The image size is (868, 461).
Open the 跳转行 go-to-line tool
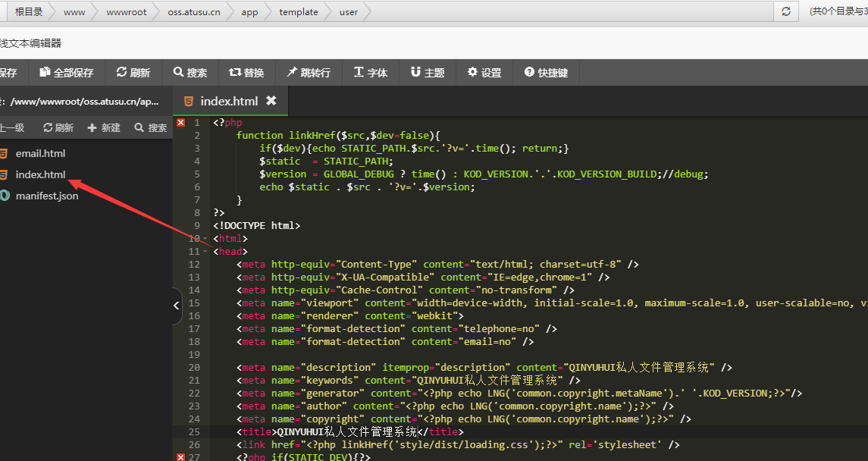tap(309, 73)
